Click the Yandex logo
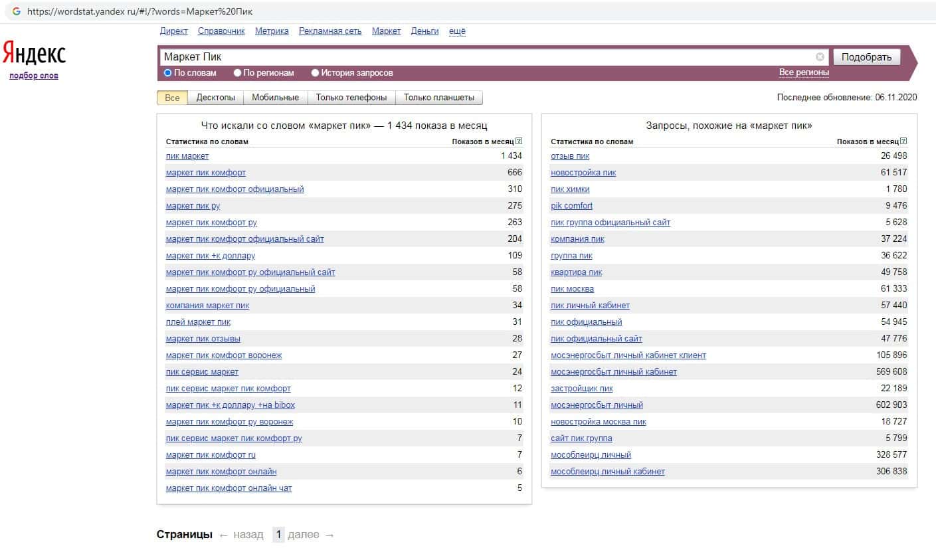 tap(35, 53)
